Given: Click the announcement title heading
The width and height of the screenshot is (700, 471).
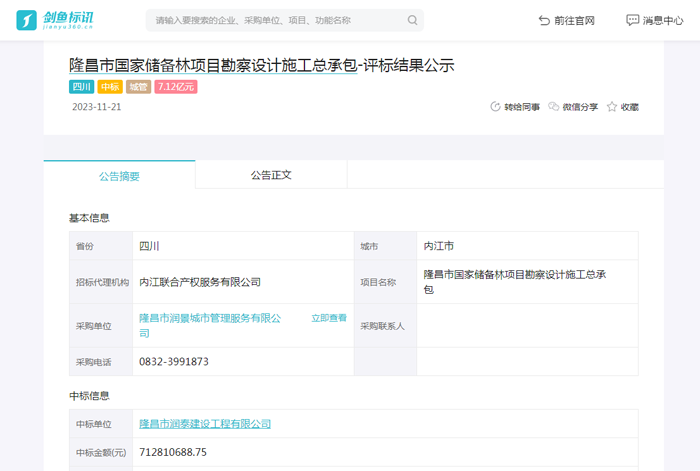Looking at the screenshot, I should (x=262, y=65).
